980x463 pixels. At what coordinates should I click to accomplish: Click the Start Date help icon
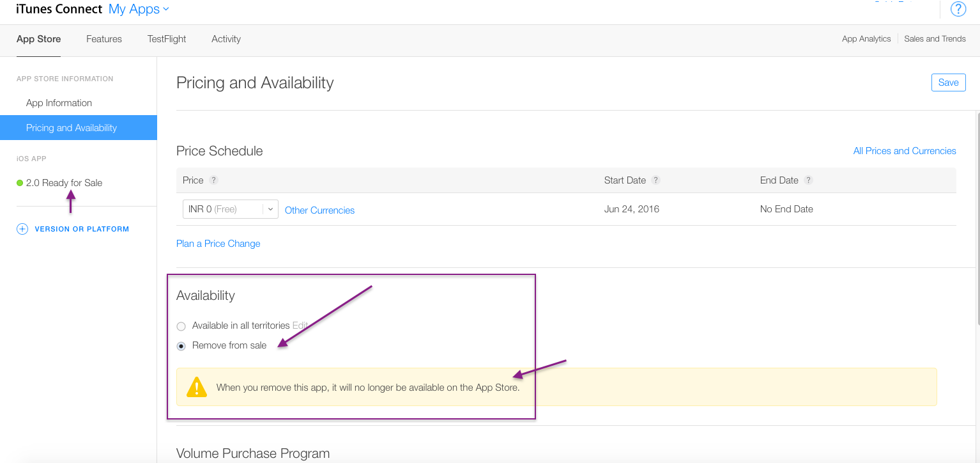[x=655, y=180]
